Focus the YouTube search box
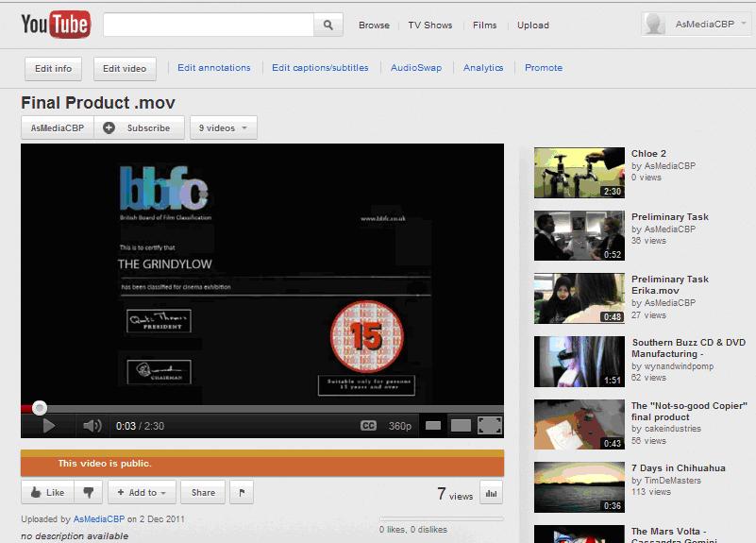 209,25
